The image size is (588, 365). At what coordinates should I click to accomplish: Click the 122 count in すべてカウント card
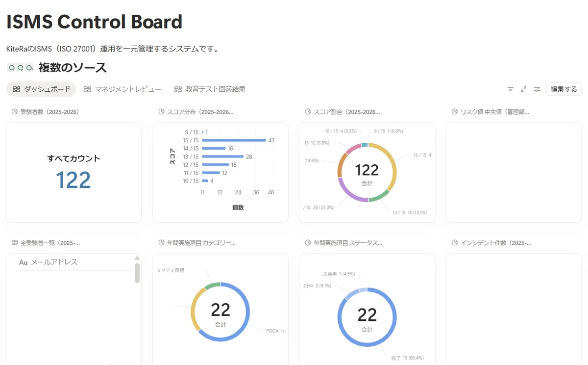point(73,180)
